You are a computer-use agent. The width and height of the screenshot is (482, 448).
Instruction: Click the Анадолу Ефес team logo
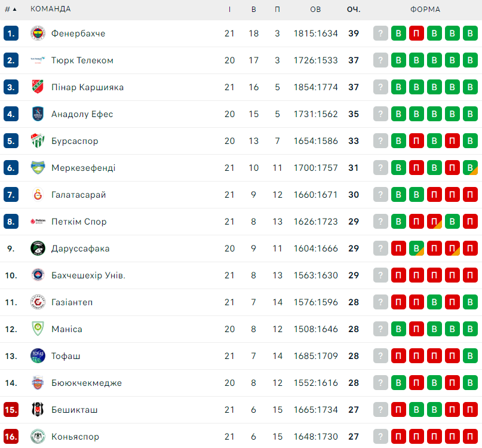click(38, 113)
